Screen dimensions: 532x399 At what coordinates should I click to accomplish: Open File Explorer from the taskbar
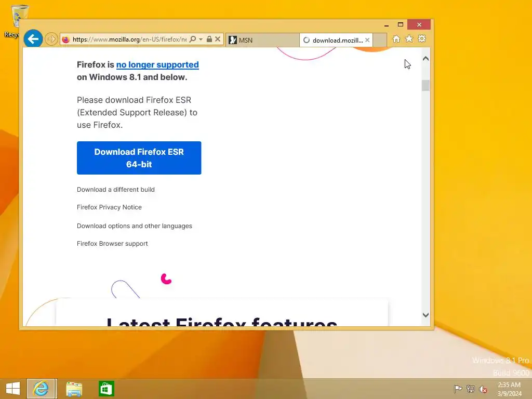74,389
